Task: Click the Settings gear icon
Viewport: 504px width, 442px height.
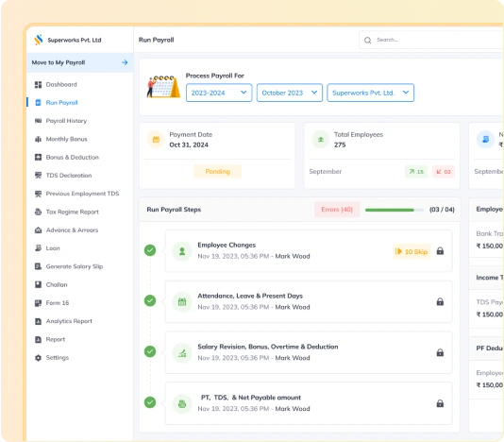Action: [39, 358]
